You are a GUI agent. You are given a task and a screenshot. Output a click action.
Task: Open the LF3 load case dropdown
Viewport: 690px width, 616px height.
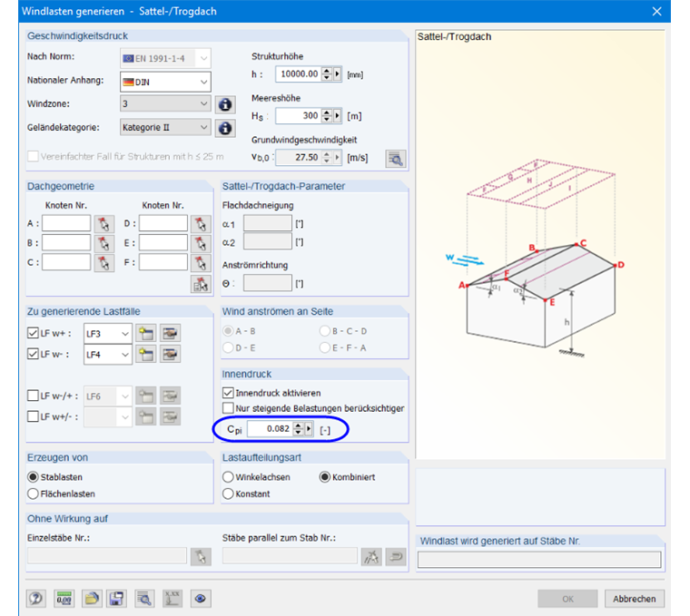coord(108,334)
